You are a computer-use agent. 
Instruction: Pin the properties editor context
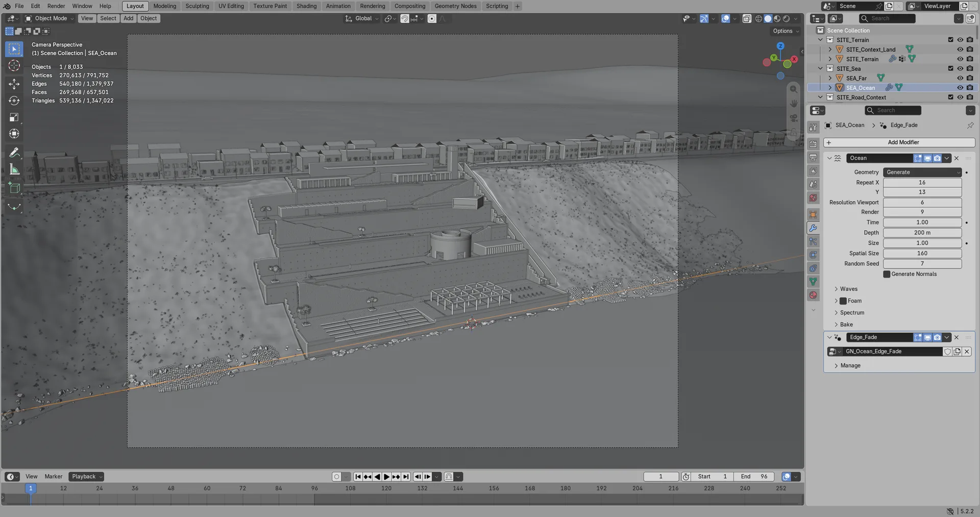(970, 125)
